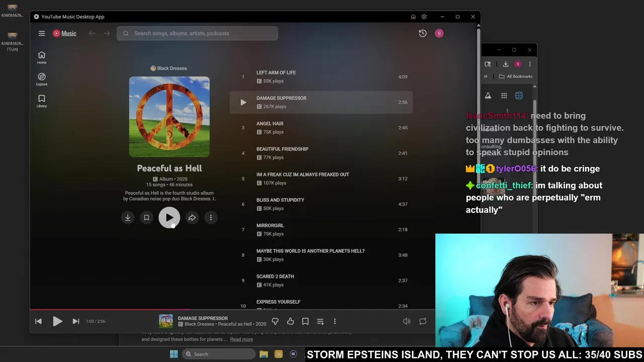Skip to previous track in player bar

pos(38,321)
